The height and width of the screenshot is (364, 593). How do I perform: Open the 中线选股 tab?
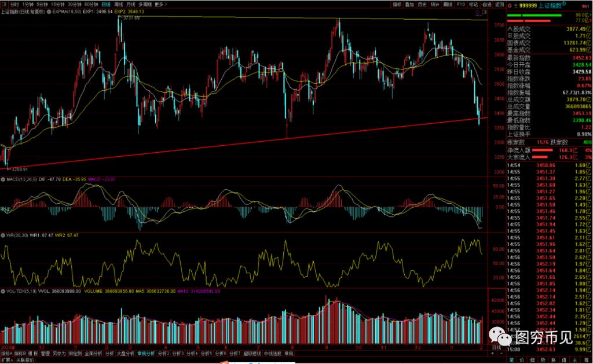pyautogui.click(x=273, y=354)
